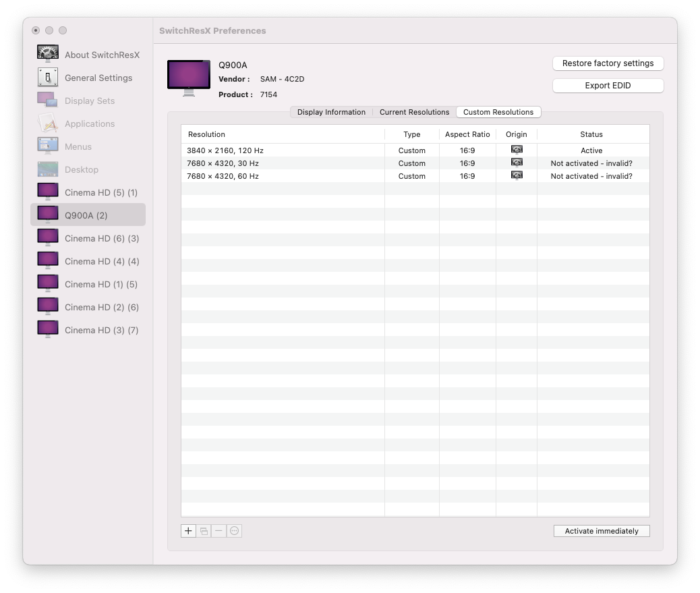Screen dimensions: 700x593
Task: Click status of 7680 × 4320, 30 Hz row
Action: [x=591, y=163]
